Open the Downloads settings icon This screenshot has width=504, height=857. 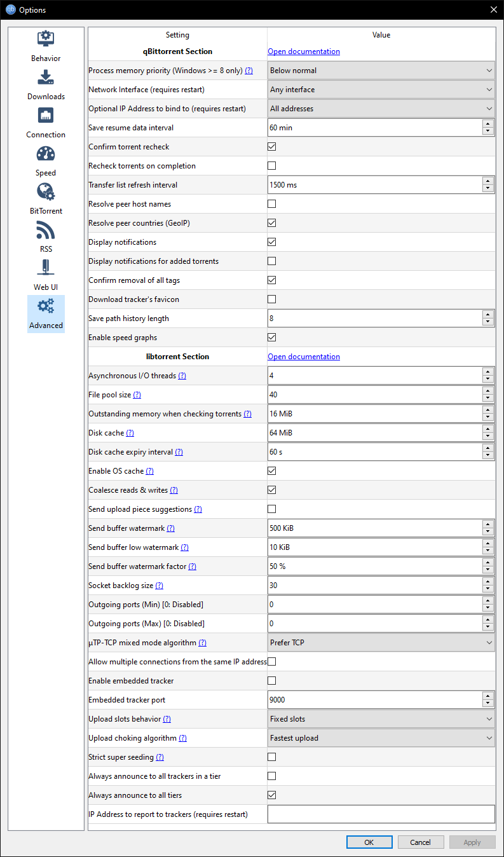(46, 77)
